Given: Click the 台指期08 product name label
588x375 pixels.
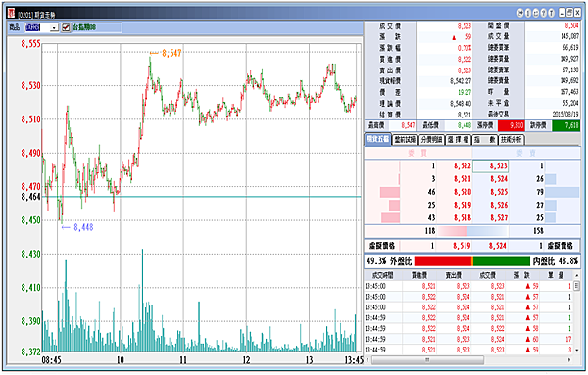Looking at the screenshot, I should pos(84,27).
